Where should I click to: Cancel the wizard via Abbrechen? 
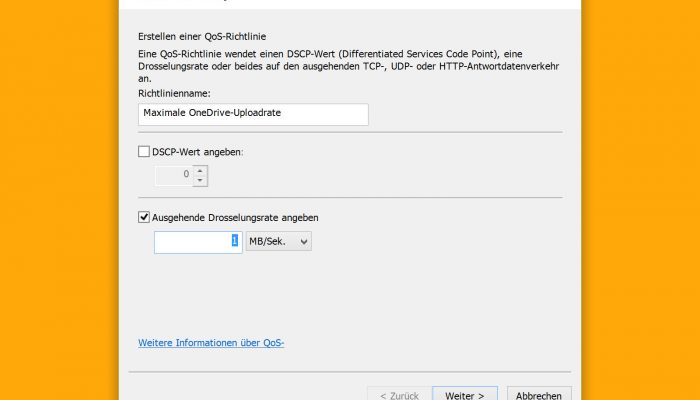point(539,394)
